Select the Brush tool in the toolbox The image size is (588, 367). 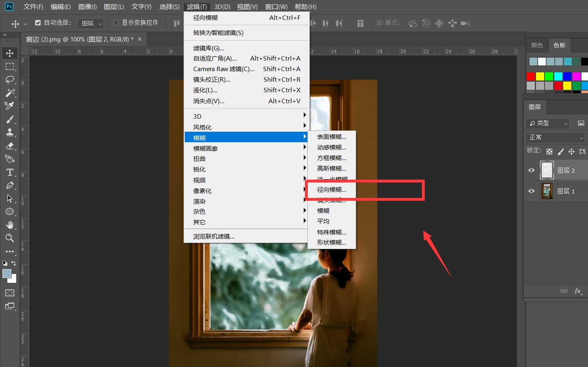tap(10, 119)
